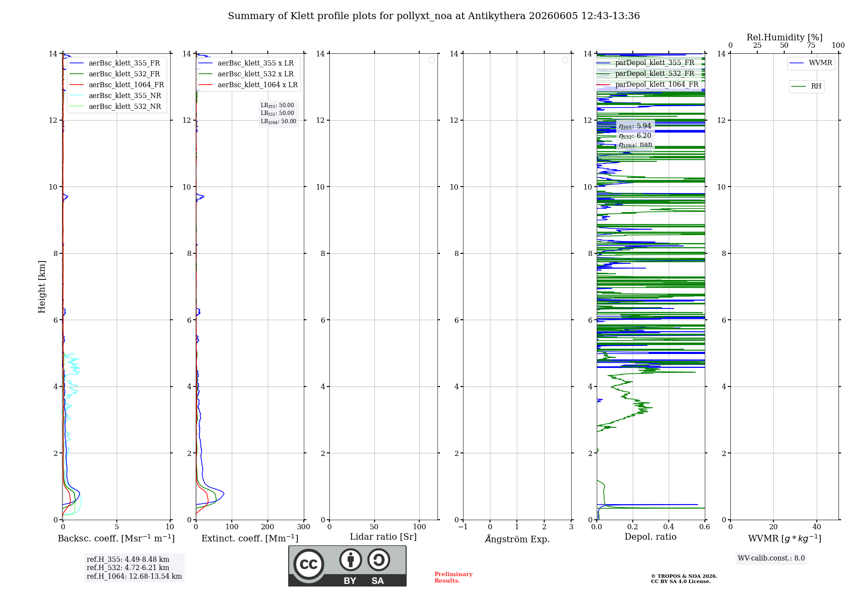This screenshot has height=590, width=868.
Task: Click the empty legend box in Ångström plot
Action: (565, 60)
